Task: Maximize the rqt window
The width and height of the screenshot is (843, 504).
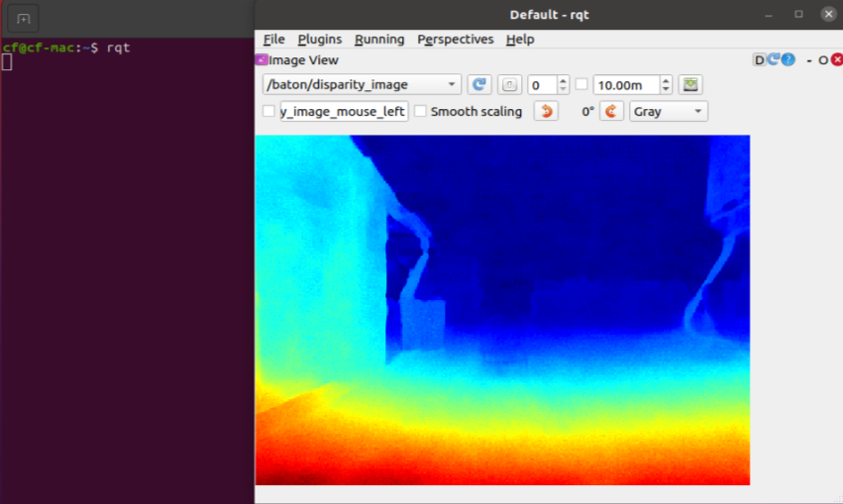Action: pos(798,15)
